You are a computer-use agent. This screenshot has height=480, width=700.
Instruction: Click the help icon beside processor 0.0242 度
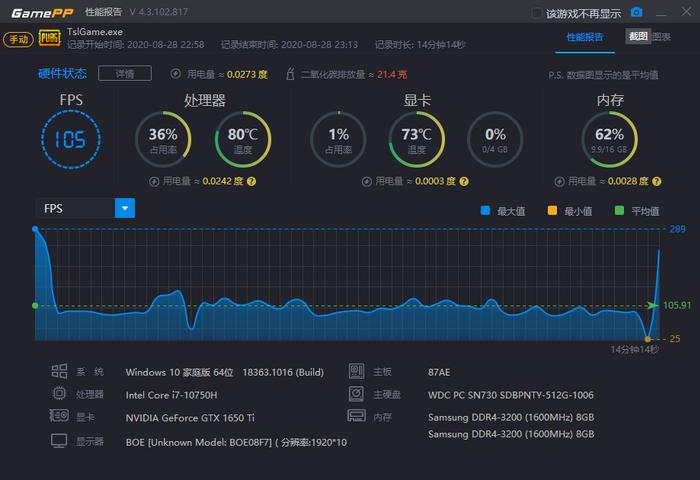251,181
